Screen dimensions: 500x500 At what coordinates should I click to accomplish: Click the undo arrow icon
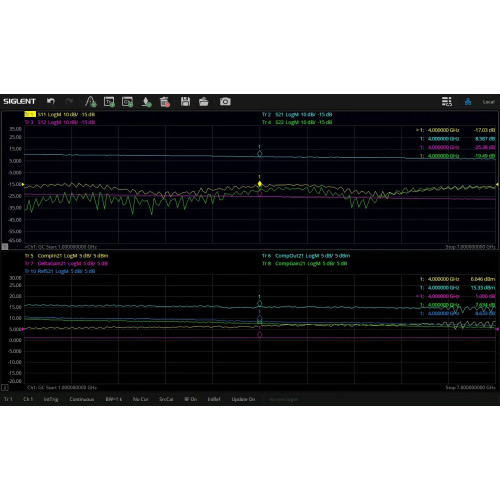pyautogui.click(x=51, y=101)
